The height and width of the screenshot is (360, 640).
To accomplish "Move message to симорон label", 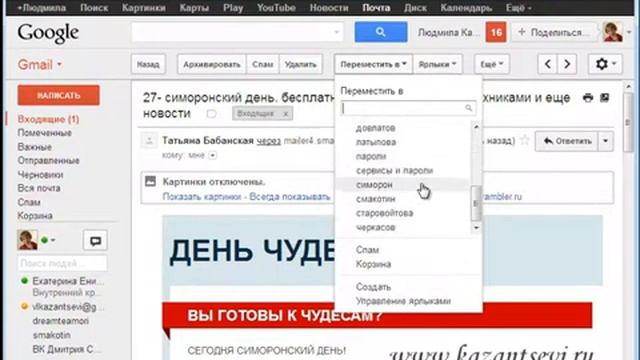I will 374,185.
